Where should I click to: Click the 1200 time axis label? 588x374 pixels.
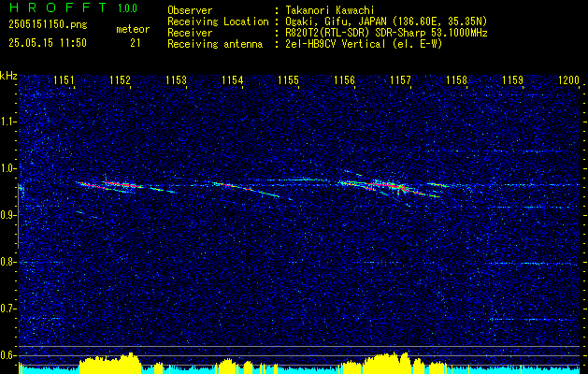coord(569,79)
